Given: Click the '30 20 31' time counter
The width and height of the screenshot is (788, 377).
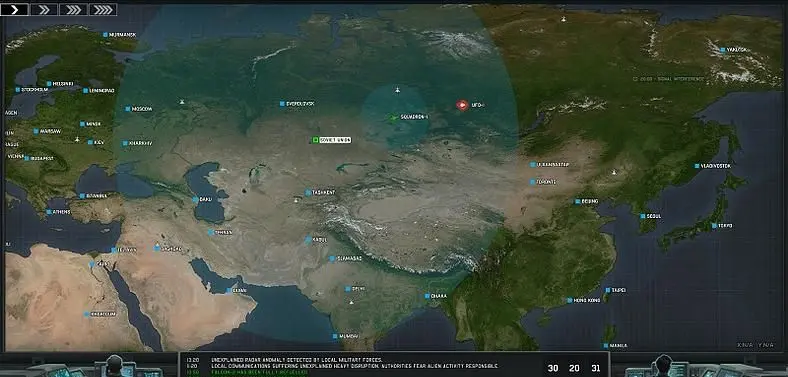Looking at the screenshot, I should [x=575, y=368].
